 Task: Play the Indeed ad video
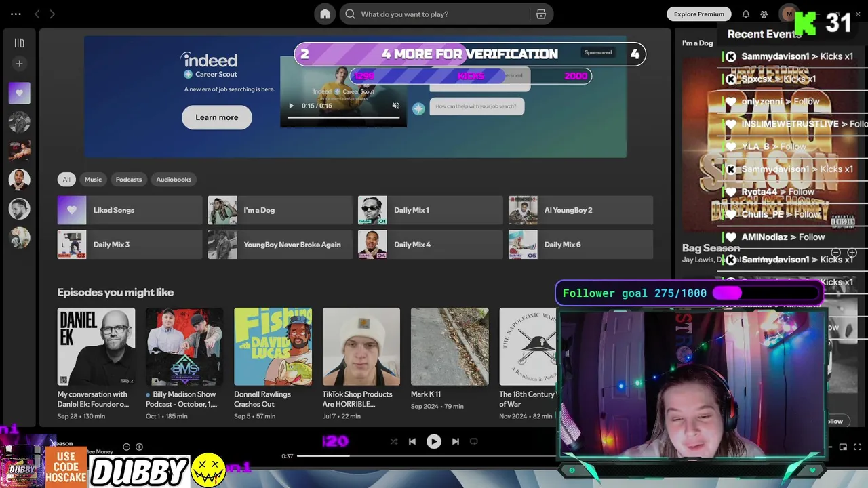point(291,106)
